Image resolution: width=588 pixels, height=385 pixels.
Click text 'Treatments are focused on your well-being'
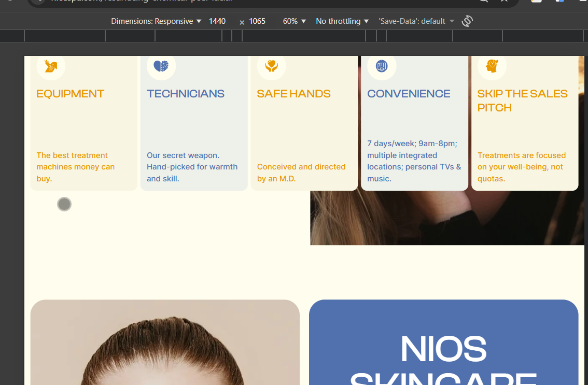point(522,161)
